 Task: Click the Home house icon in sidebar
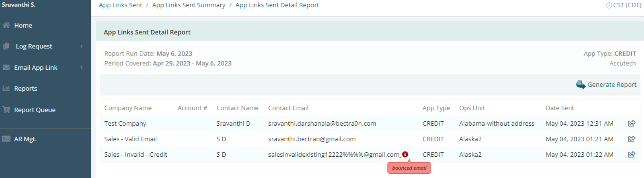tap(6, 25)
